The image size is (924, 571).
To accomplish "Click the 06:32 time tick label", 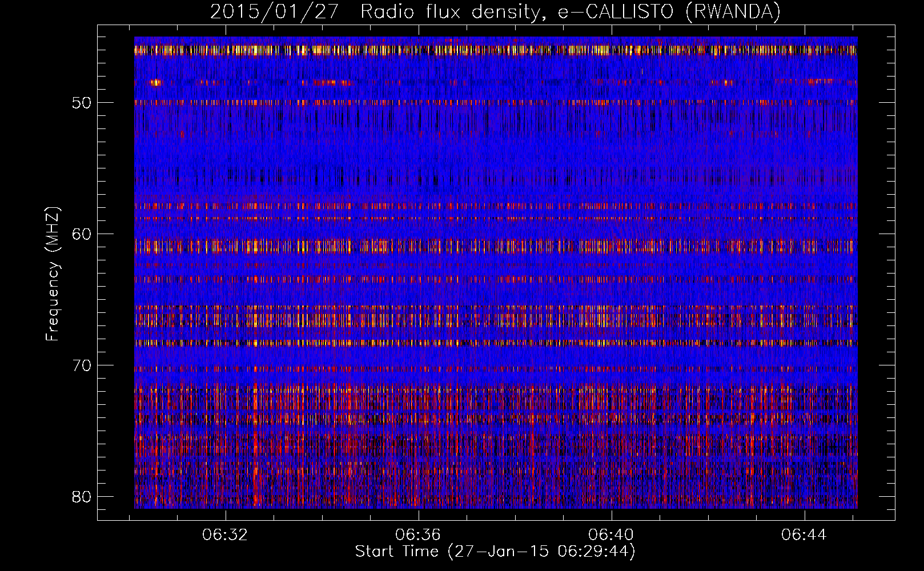I will click(226, 534).
